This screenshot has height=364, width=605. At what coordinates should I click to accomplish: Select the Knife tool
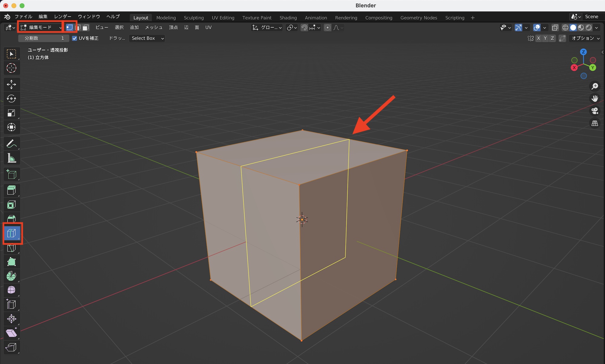click(11, 248)
